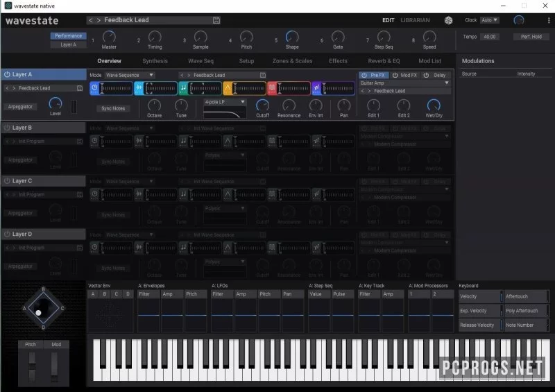
Task: Toggle Layer A power button
Action: [x=7, y=74]
